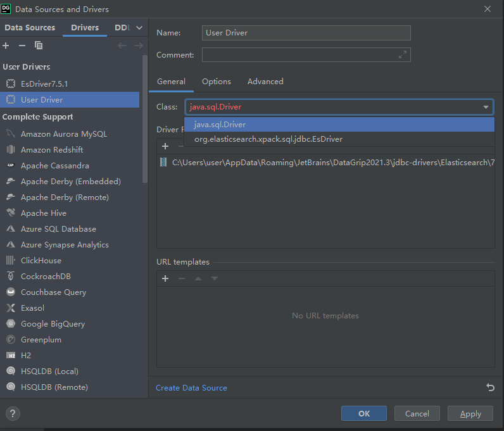Screen dimensions: 504x431
Task: Click the H2 database icon
Action: coord(11,355)
